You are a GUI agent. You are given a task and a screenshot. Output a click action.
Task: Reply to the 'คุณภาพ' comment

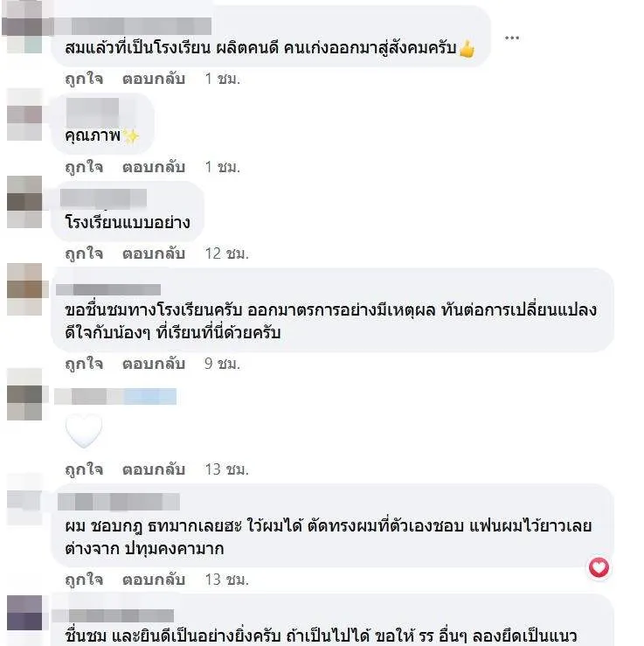point(154,167)
